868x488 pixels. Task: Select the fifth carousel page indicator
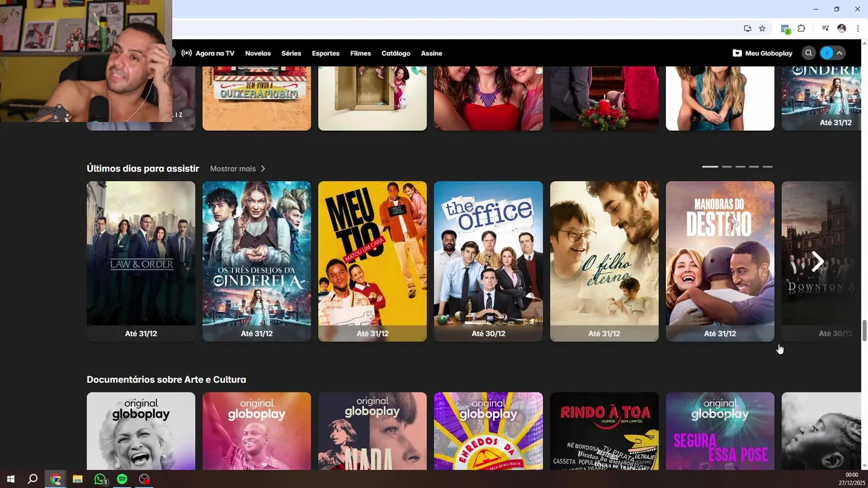tap(768, 167)
